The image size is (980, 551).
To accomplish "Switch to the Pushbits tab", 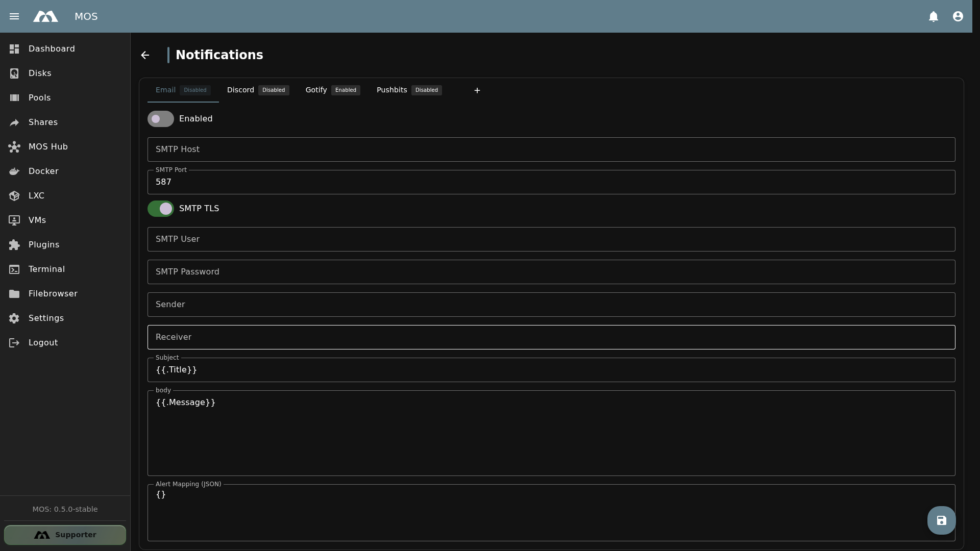I will pyautogui.click(x=409, y=90).
